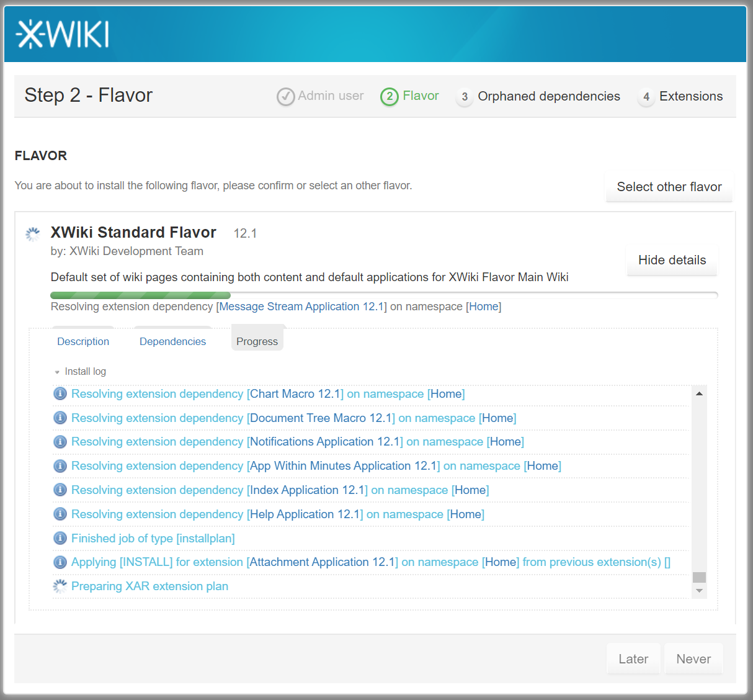Click info icon on App Within Minutes row
This screenshot has width=753, height=700.
click(x=60, y=466)
